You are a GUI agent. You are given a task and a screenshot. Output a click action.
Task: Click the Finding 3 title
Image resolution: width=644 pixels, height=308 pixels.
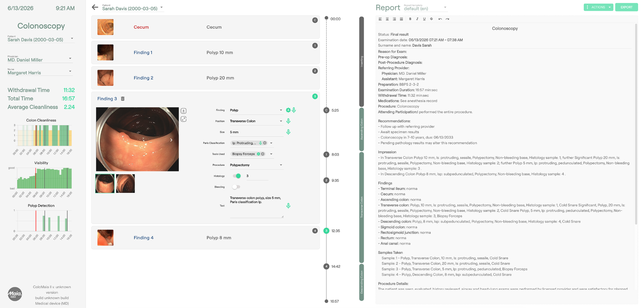point(107,99)
